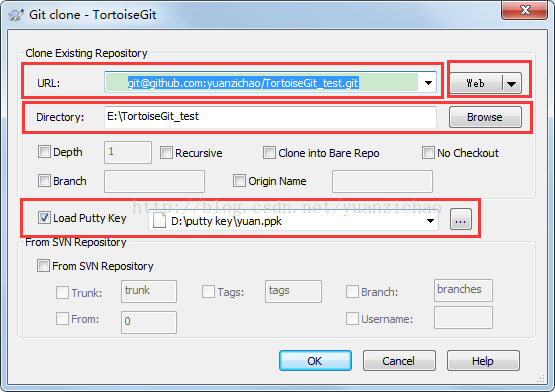Open the Putty key path dropdown
Image resolution: width=555 pixels, height=392 pixels.
pos(430,221)
